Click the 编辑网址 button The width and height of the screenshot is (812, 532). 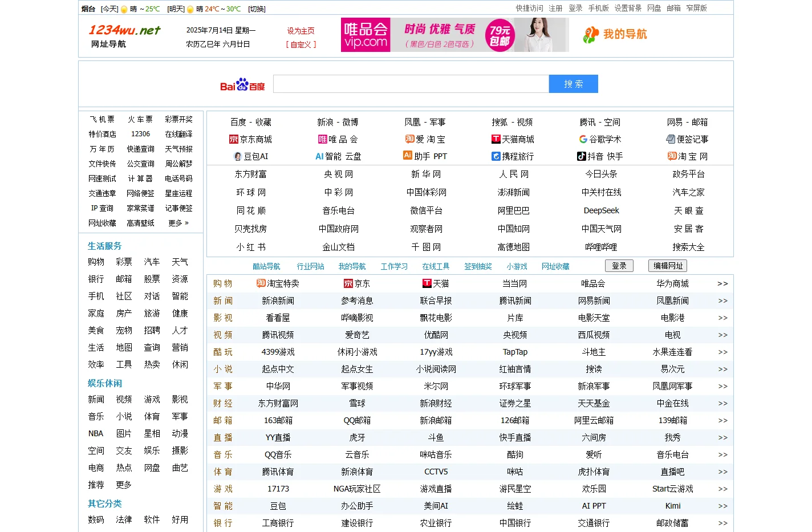coord(668,266)
